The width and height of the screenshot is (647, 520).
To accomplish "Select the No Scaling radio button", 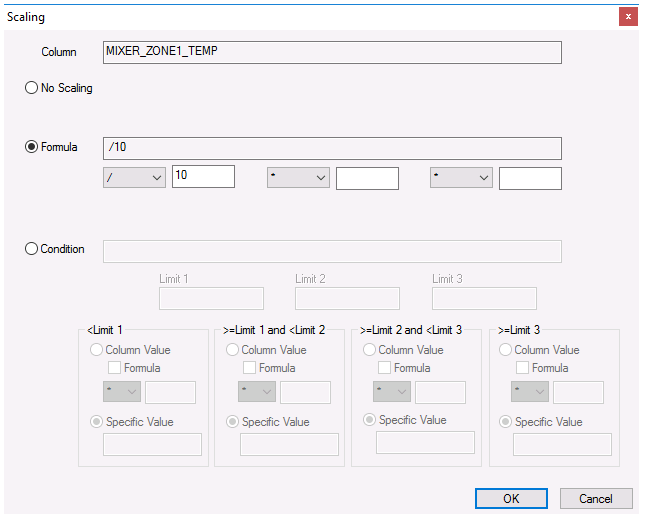I will [x=31, y=88].
